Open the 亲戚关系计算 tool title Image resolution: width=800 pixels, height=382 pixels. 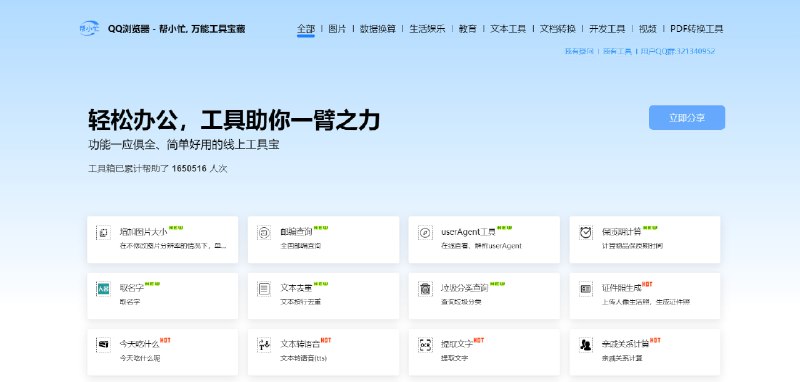point(626,344)
